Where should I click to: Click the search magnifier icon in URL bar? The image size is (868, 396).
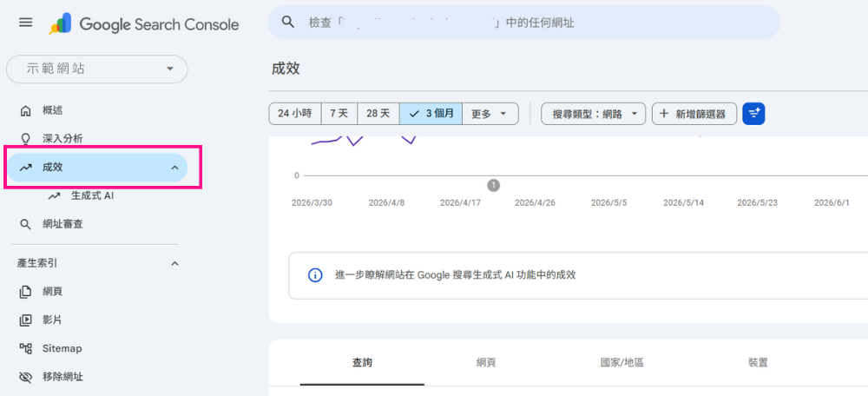pyautogui.click(x=287, y=23)
